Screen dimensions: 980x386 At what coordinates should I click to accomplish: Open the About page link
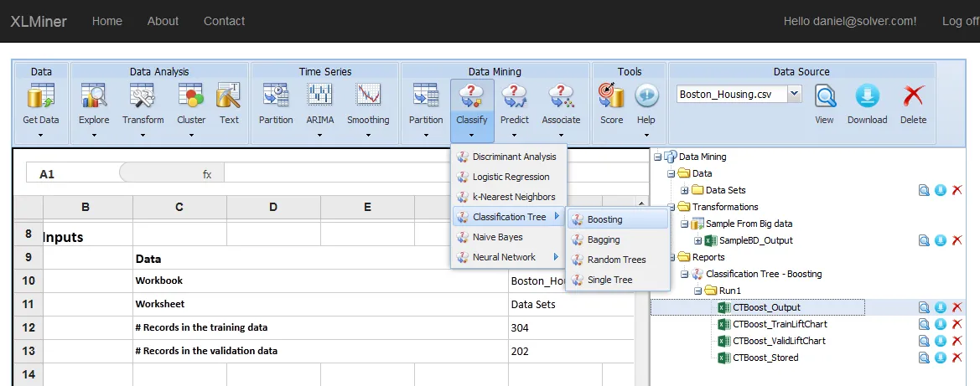[163, 21]
